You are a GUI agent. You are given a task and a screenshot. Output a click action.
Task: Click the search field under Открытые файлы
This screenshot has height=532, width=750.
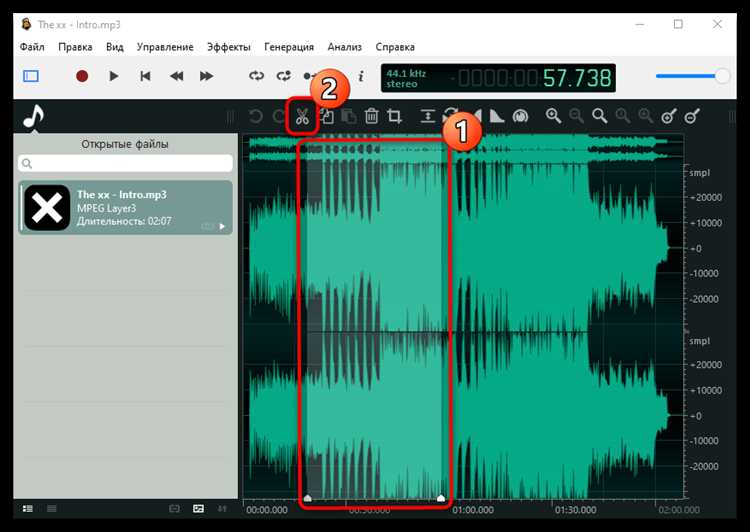125,163
